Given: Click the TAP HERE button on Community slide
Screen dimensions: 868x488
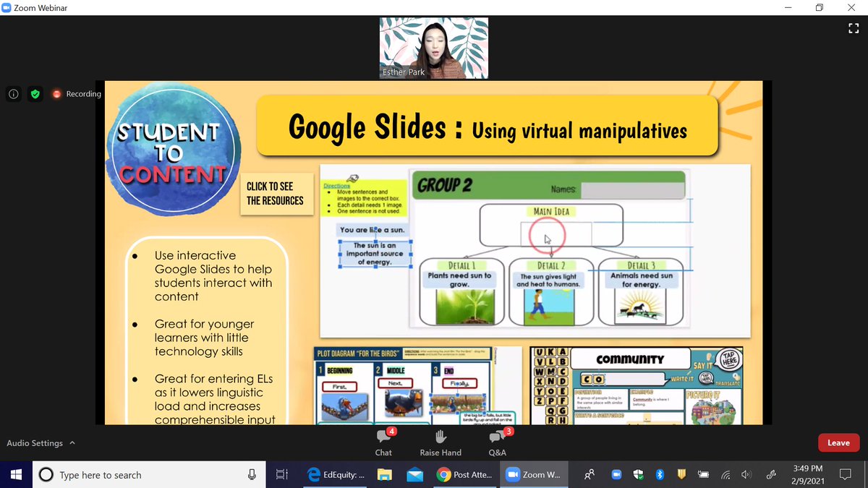Looking at the screenshot, I should [x=729, y=359].
